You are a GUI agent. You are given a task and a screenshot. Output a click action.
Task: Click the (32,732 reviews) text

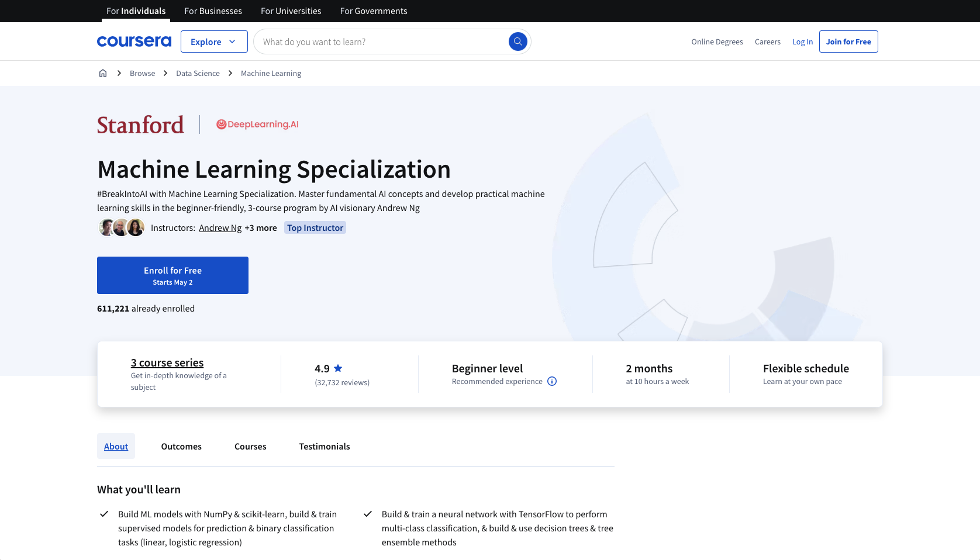point(342,382)
